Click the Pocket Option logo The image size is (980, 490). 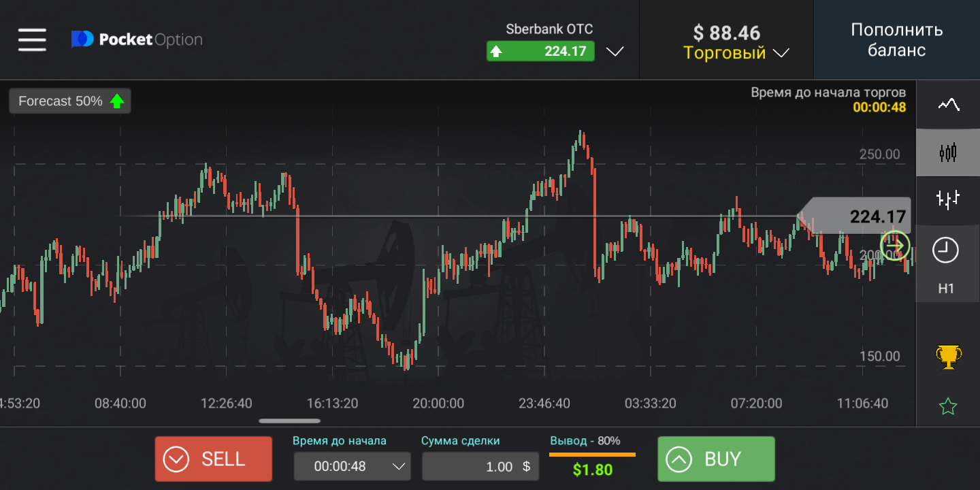[137, 40]
